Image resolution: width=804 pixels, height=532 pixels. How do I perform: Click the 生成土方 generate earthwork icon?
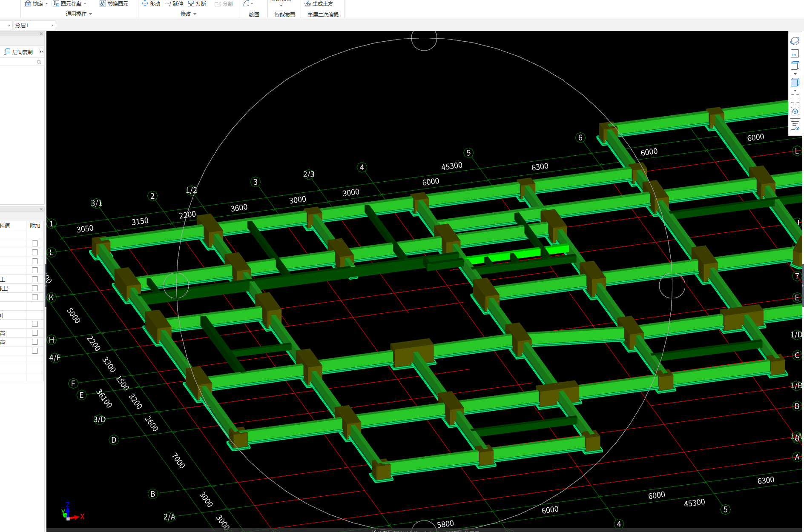tap(307, 3)
